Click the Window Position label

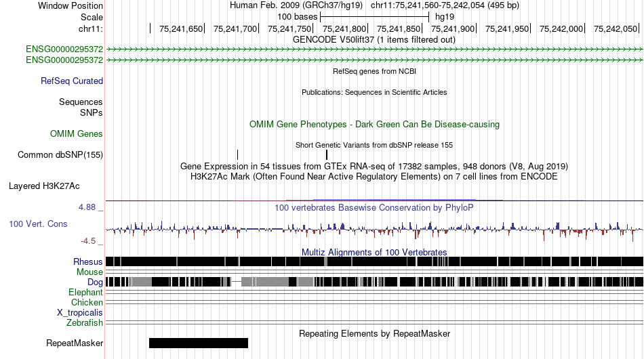(71, 5)
